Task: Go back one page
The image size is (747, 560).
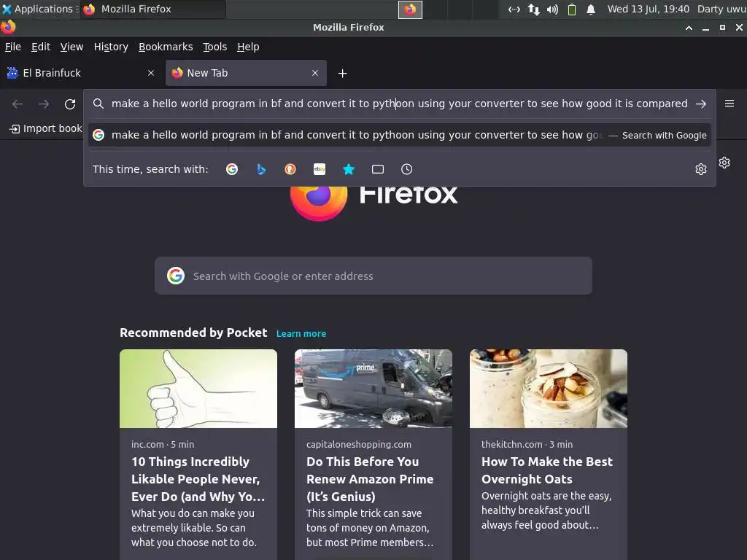Action: click(x=18, y=104)
